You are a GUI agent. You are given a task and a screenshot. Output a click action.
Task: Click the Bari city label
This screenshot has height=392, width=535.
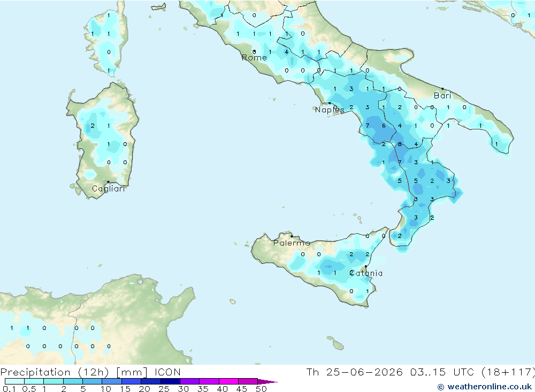click(442, 96)
